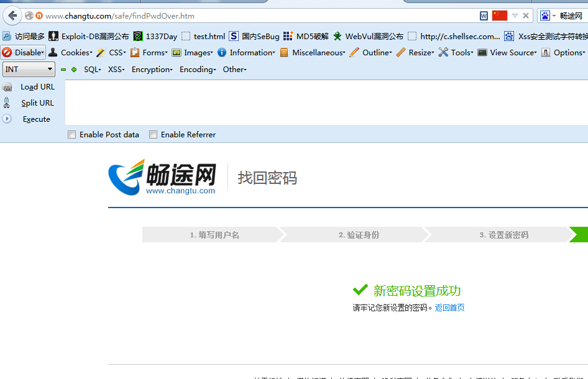The image size is (588, 379).
Task: Open the Forms menu
Action: click(149, 52)
